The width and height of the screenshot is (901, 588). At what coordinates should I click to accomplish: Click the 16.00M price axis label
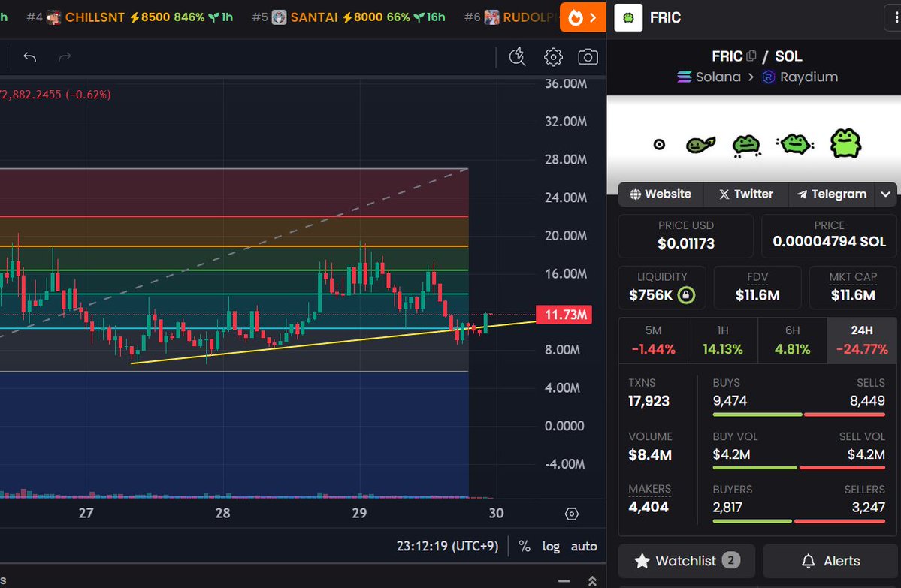click(x=565, y=274)
